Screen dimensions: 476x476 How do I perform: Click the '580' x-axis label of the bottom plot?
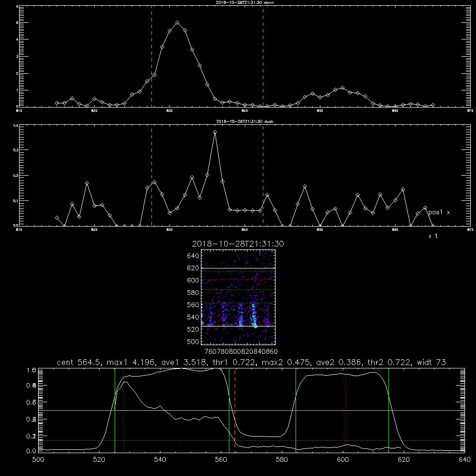[282, 460]
